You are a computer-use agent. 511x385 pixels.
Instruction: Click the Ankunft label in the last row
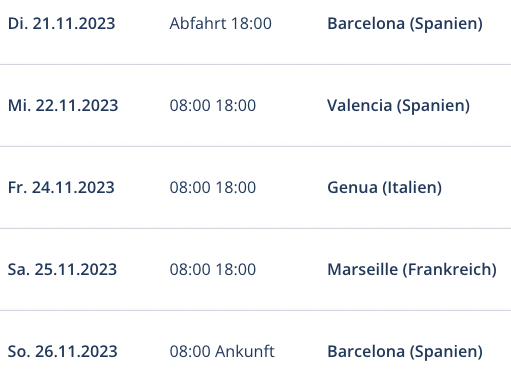click(x=245, y=352)
